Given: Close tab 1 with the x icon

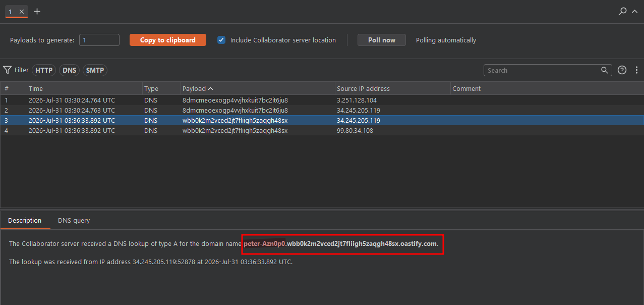Looking at the screenshot, I should (x=21, y=12).
